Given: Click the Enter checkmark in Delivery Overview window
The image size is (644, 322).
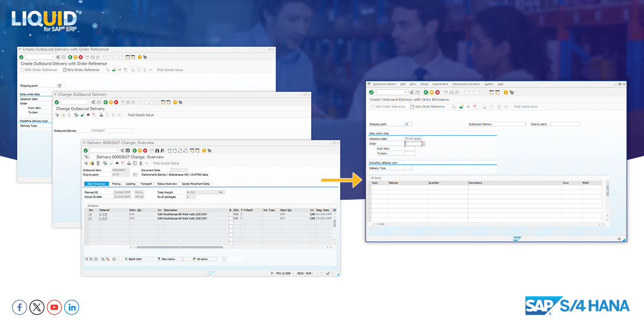Looking at the screenshot, I should [x=86, y=150].
